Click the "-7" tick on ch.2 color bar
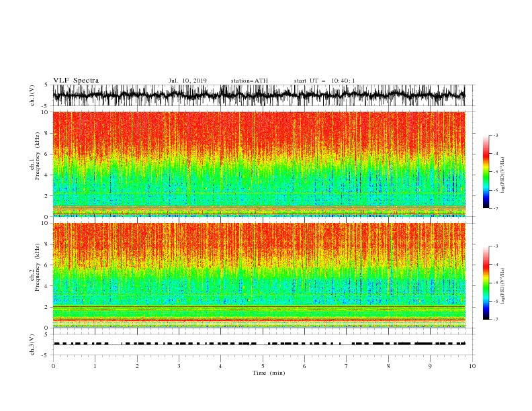 pos(495,320)
